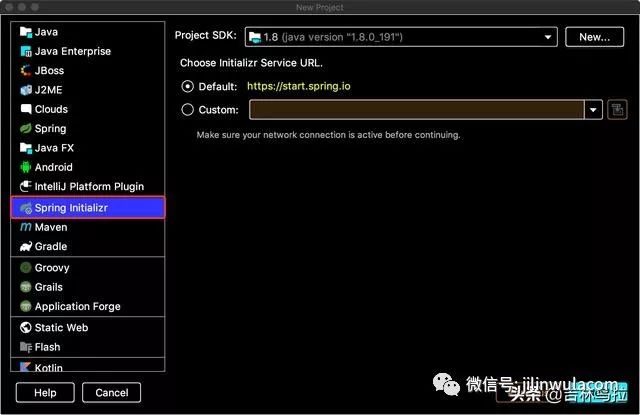Click the Static Web label
The image size is (640, 415).
(x=61, y=327)
